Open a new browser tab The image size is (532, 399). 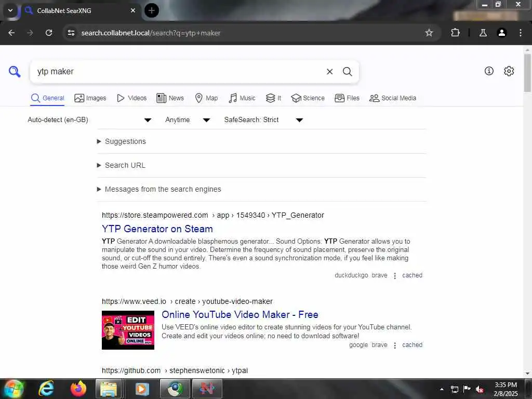coord(152,10)
